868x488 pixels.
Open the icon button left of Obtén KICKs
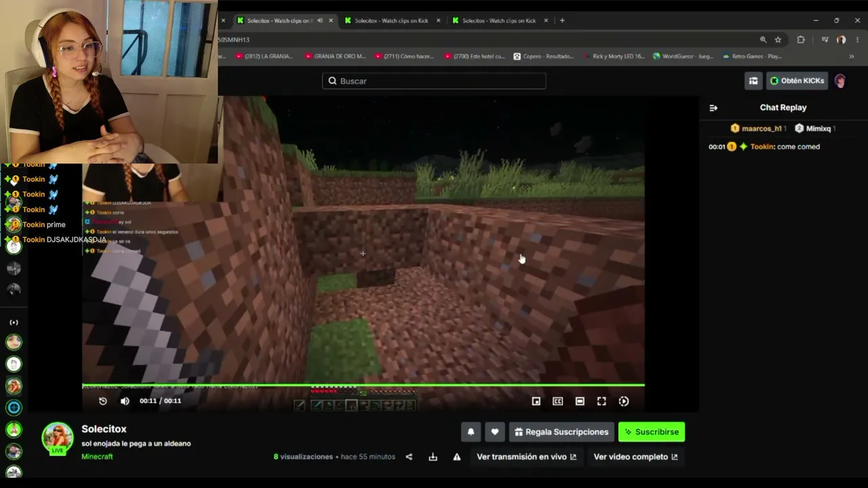click(753, 81)
